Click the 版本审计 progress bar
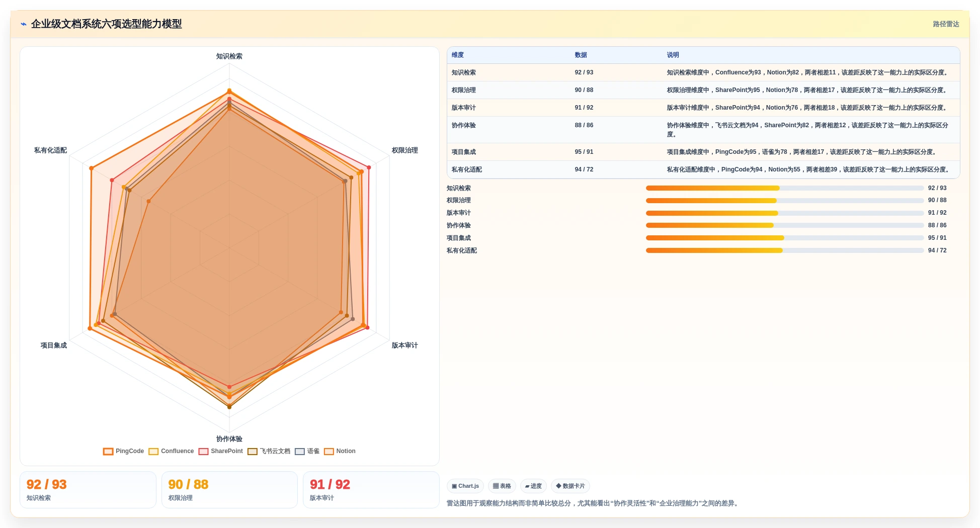Viewport: 980px width, 528px height. tap(785, 213)
